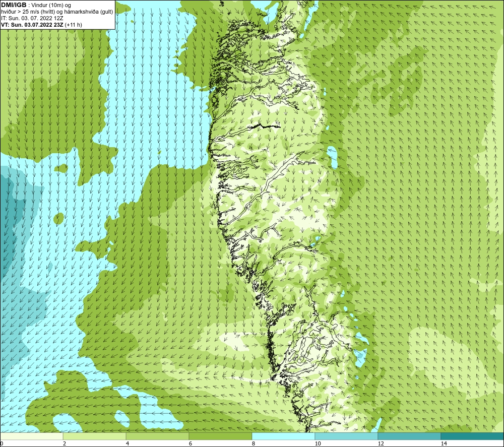Click the legend label '4'
The image size is (504, 447).
click(x=128, y=444)
